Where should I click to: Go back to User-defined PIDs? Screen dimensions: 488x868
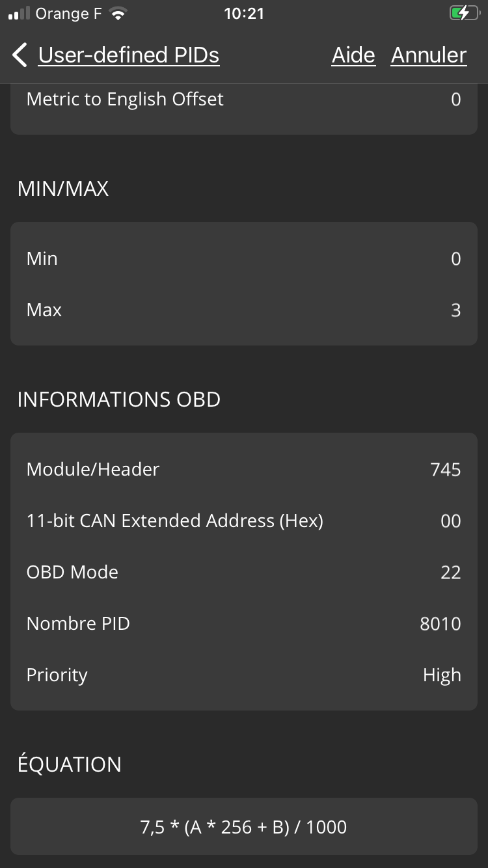(129, 55)
